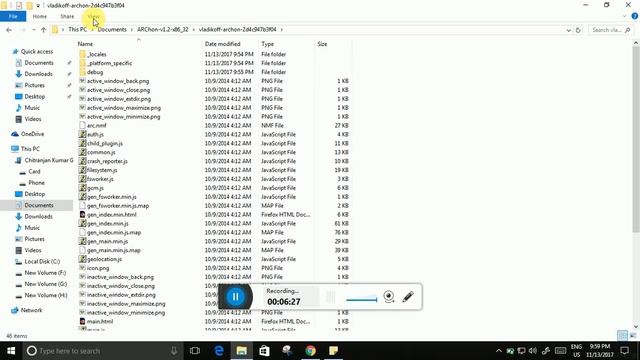This screenshot has width=640, height=360.
Task: Open Documents under Quick access
Action: coord(39,63)
